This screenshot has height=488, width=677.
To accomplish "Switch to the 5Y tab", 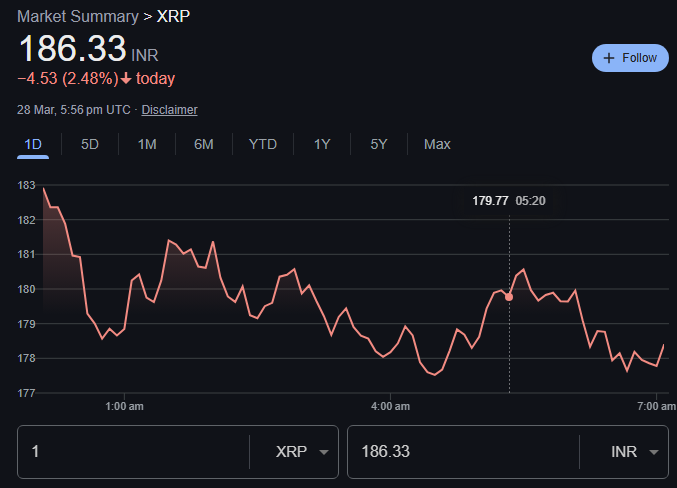I will pos(379,144).
